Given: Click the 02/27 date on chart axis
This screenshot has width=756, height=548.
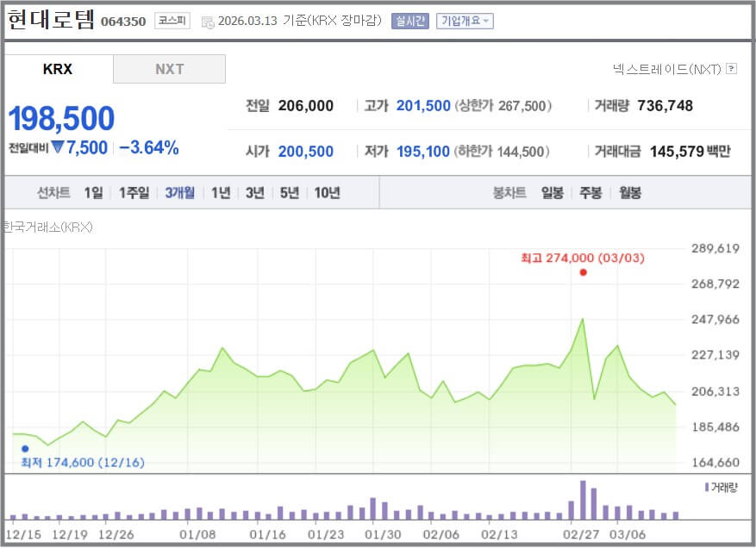Looking at the screenshot, I should click(581, 534).
